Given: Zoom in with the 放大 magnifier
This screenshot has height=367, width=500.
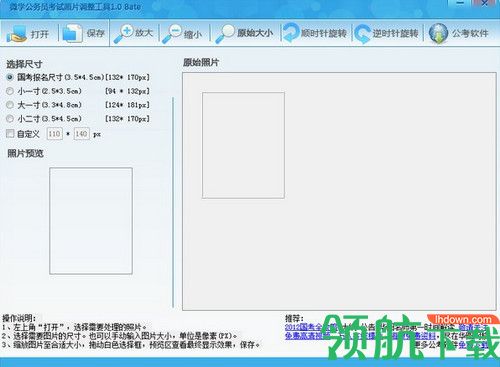Looking at the screenshot, I should coord(133,33).
